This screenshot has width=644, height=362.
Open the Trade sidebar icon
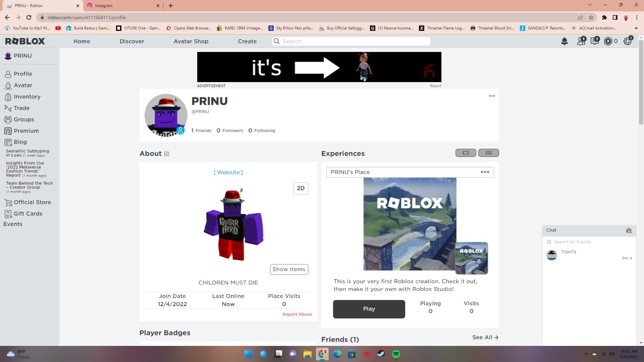tap(8, 108)
